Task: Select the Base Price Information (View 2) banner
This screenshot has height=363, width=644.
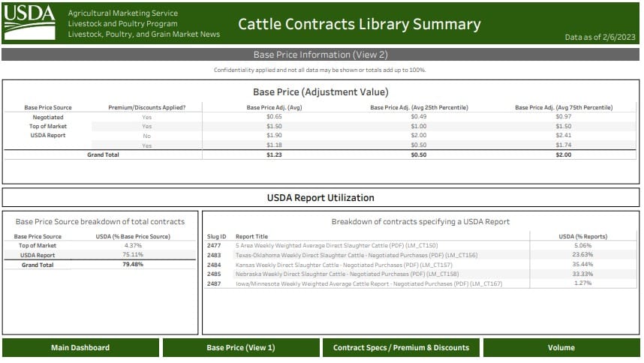Action: click(320, 55)
